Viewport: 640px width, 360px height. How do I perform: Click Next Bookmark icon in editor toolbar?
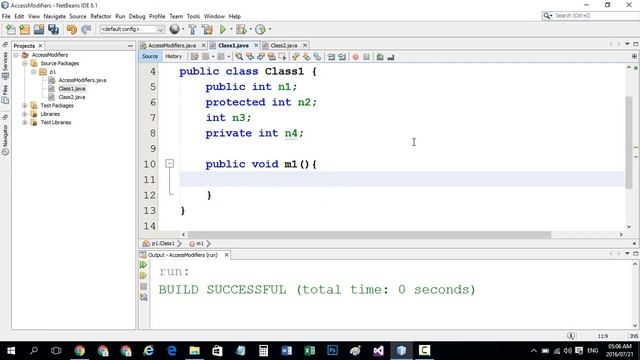(x=307, y=57)
